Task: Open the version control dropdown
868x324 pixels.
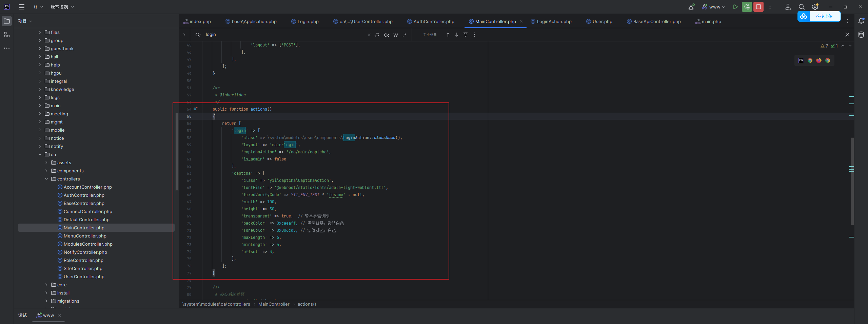Action: pos(62,7)
